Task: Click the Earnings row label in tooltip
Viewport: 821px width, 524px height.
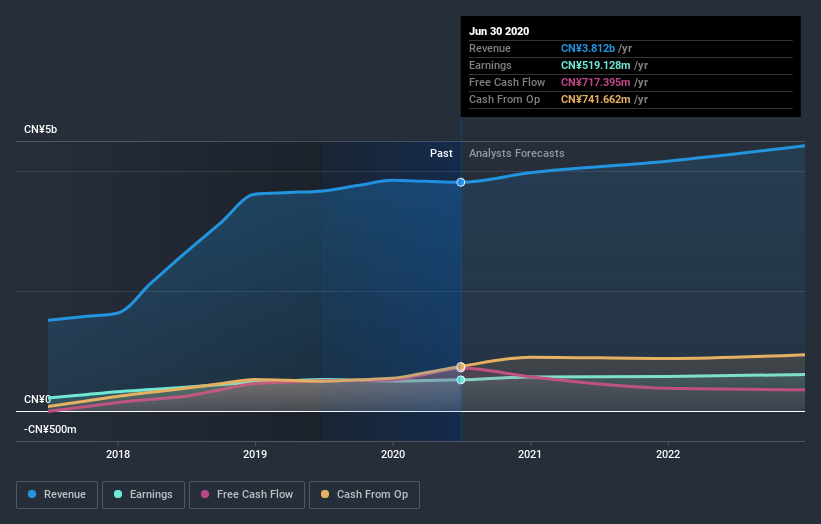Action: (490, 65)
